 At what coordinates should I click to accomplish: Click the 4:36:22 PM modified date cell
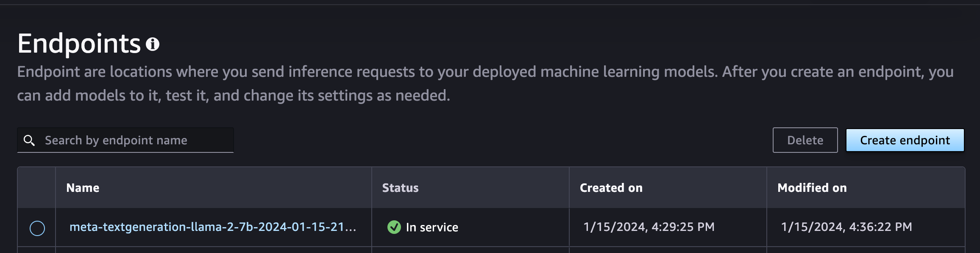click(846, 227)
